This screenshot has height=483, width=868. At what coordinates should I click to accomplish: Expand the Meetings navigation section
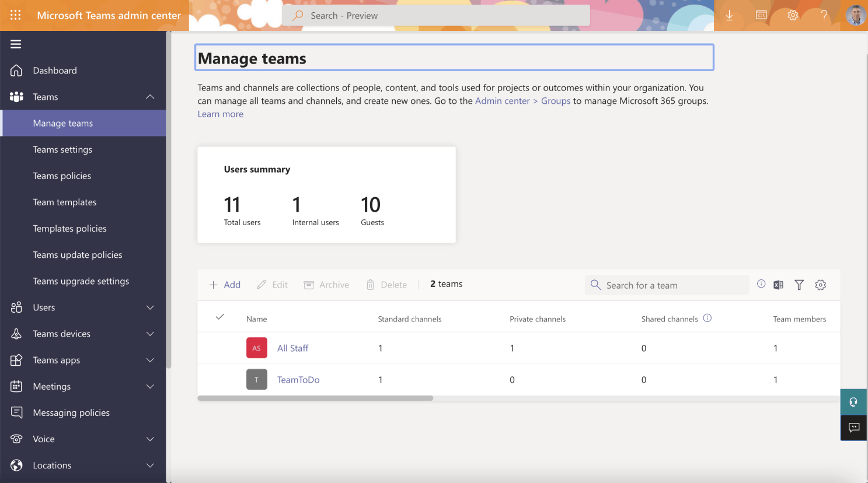point(150,386)
